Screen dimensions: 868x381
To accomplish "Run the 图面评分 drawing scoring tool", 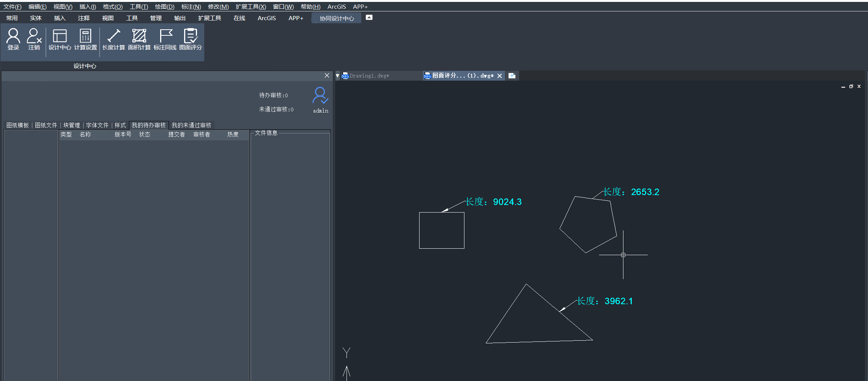I will click(x=191, y=39).
